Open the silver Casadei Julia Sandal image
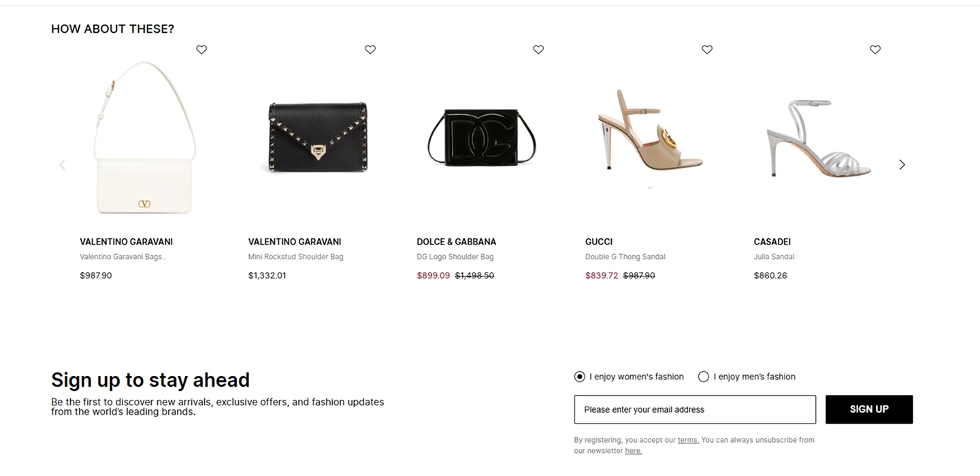 819,138
